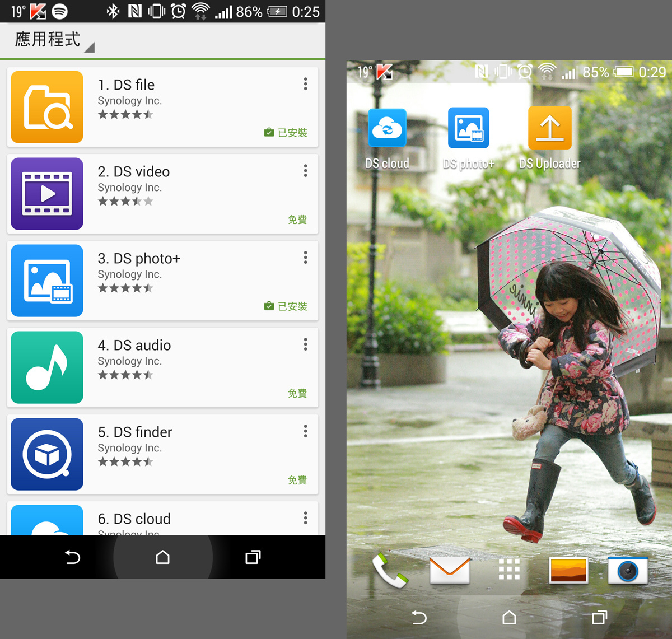Tap the star rating of DS video
The width and height of the screenshot is (672, 639).
pyautogui.click(x=125, y=201)
